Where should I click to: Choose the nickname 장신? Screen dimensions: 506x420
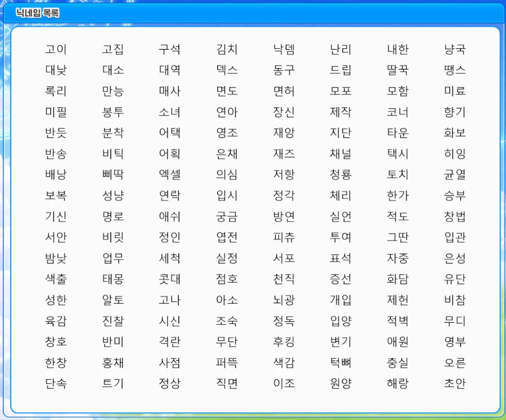pos(284,112)
